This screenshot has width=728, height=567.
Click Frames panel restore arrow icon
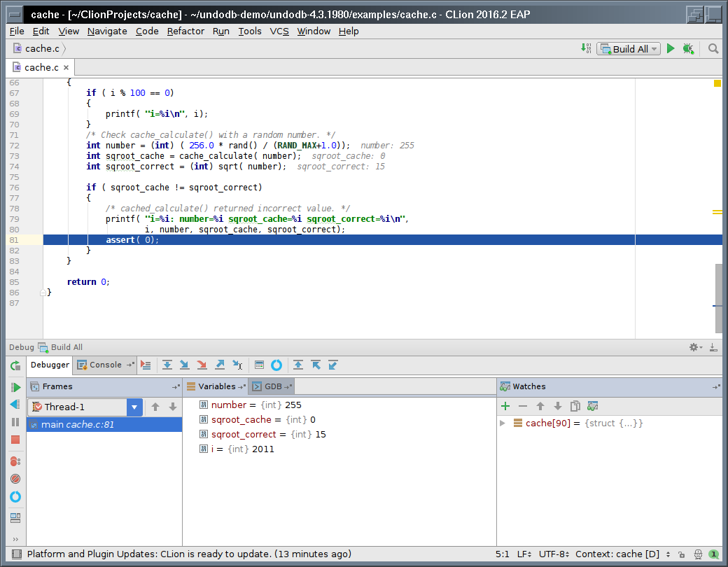(176, 386)
